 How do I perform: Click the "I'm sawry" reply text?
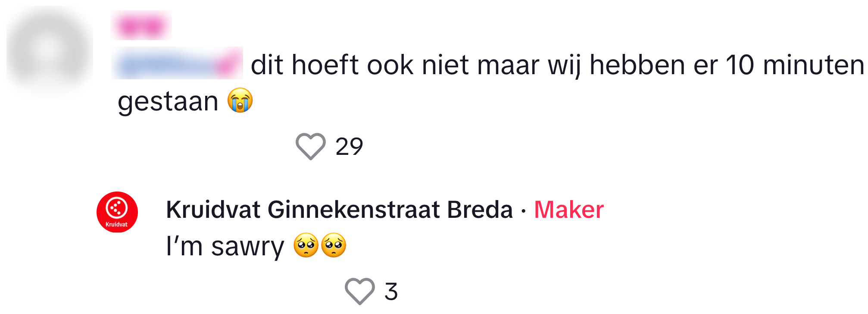(x=225, y=246)
